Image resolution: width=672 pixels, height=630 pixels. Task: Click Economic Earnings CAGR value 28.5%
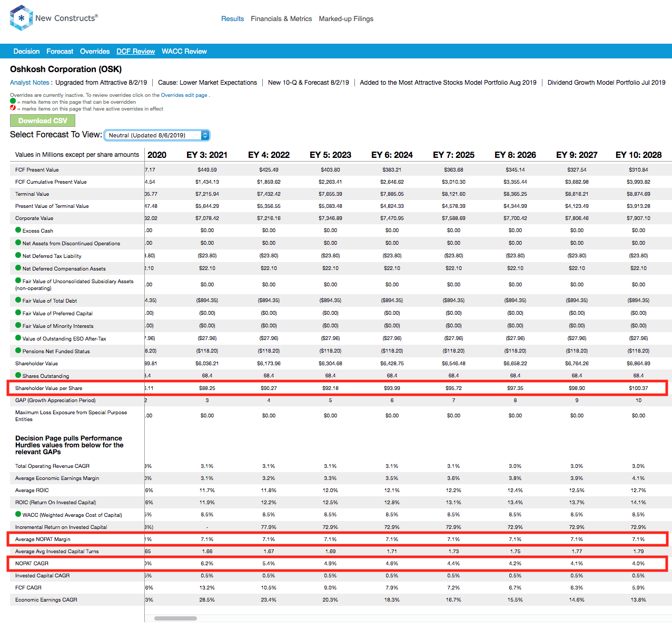[x=207, y=599]
